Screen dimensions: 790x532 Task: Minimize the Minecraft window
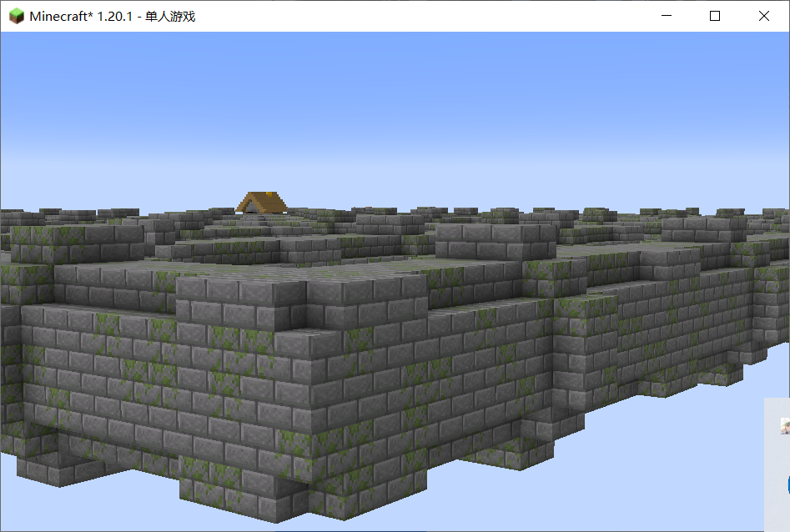666,16
